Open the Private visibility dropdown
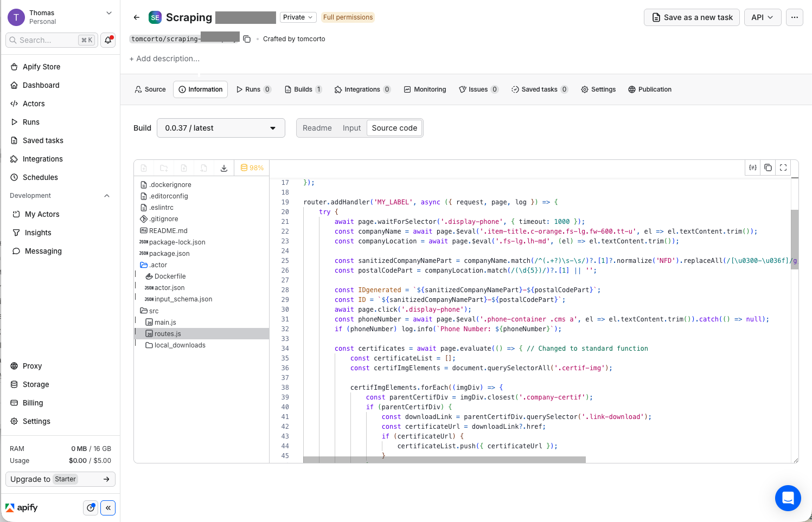The image size is (812, 522). (x=298, y=17)
